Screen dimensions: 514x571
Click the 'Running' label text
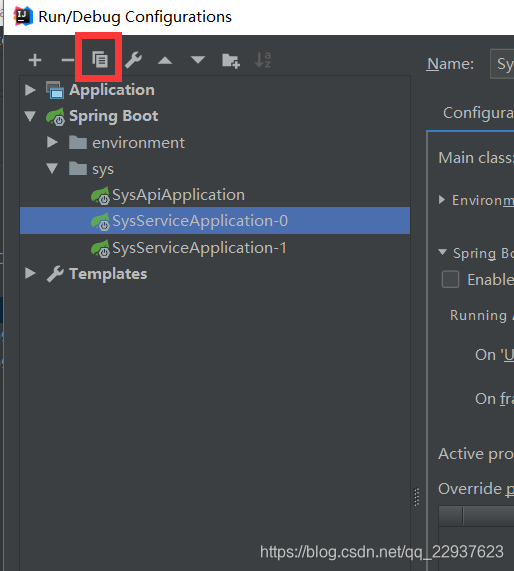point(478,315)
